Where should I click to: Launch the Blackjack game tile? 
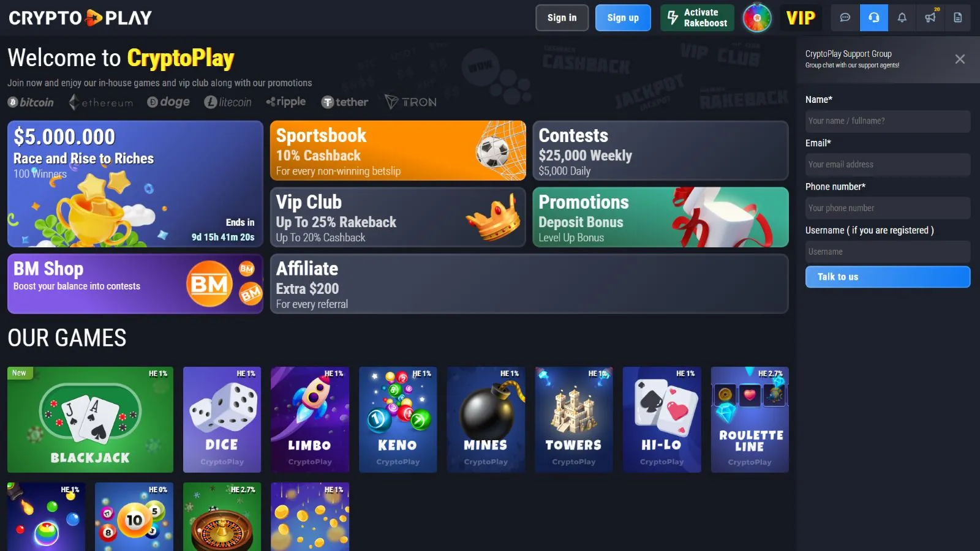(90, 419)
